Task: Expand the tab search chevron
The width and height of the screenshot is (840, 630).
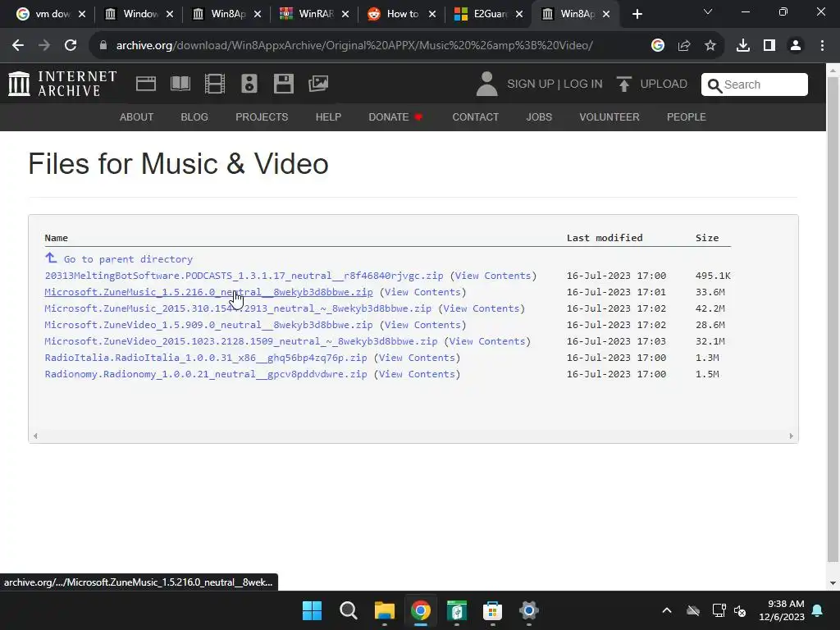Action: click(x=708, y=11)
